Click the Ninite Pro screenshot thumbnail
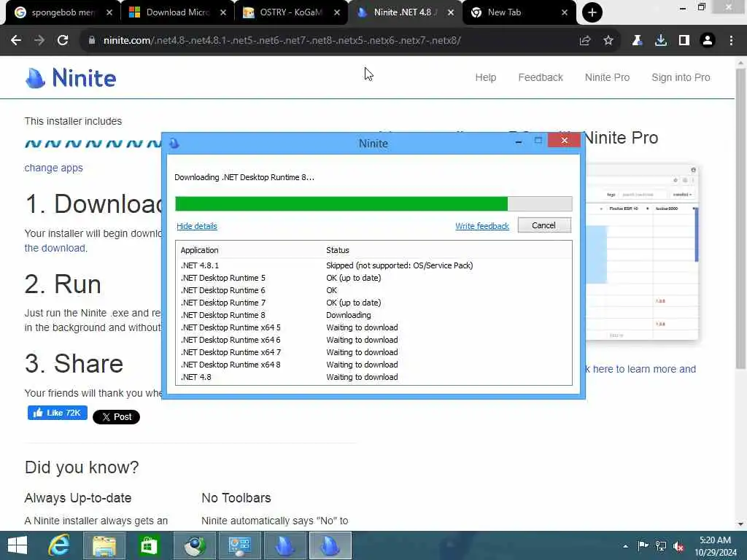Image resolution: width=747 pixels, height=560 pixels. coord(642,253)
